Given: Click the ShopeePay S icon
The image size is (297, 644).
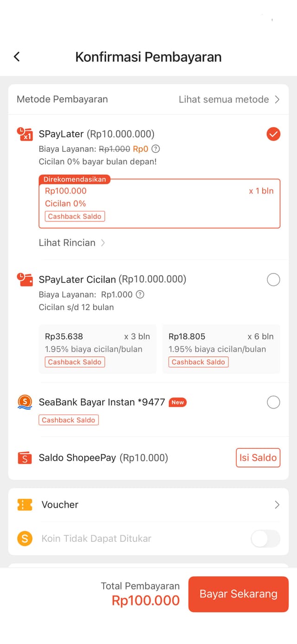Looking at the screenshot, I should [24, 458].
